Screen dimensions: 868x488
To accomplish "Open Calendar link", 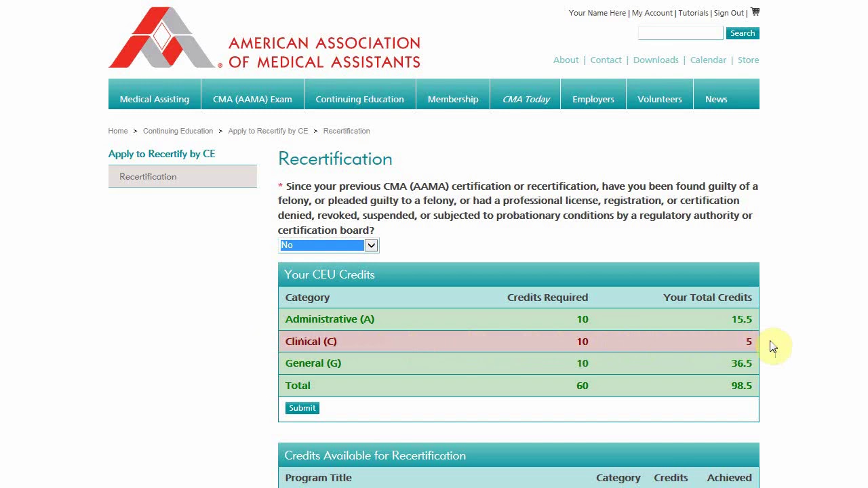I will tap(708, 60).
